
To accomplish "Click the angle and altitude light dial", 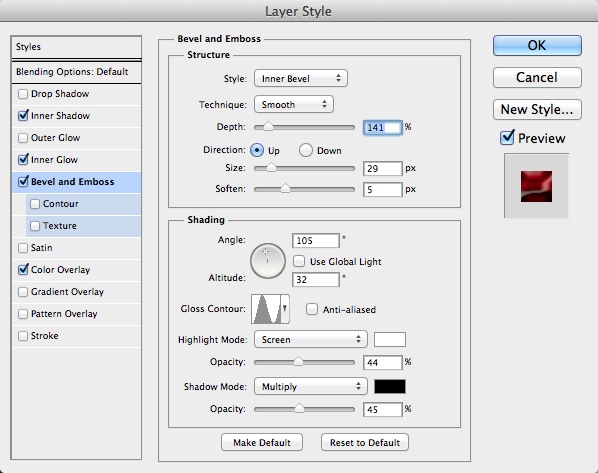I will tap(268, 261).
